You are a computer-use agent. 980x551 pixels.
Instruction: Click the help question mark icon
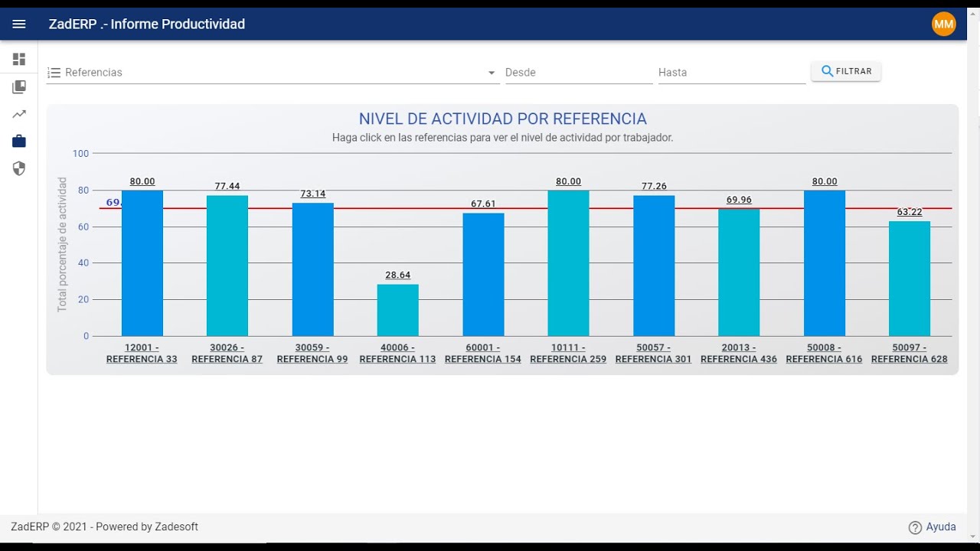(915, 527)
